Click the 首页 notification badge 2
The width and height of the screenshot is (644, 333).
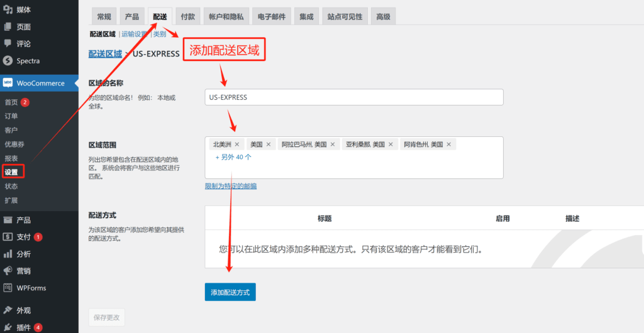point(25,102)
